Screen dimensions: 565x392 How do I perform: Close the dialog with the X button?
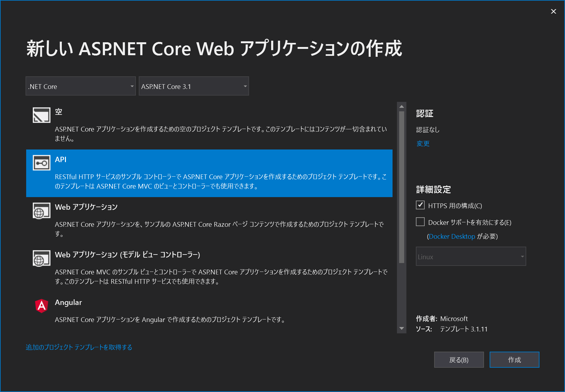[553, 11]
